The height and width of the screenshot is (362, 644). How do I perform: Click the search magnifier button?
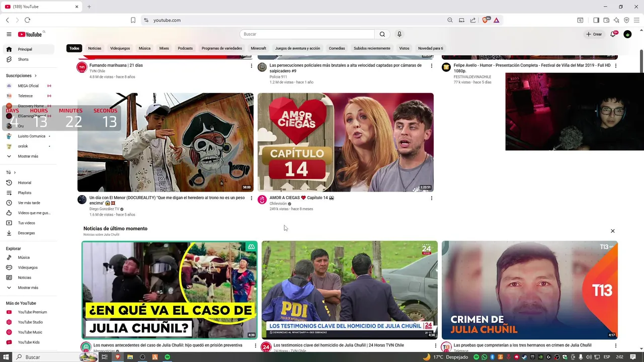tap(382, 34)
